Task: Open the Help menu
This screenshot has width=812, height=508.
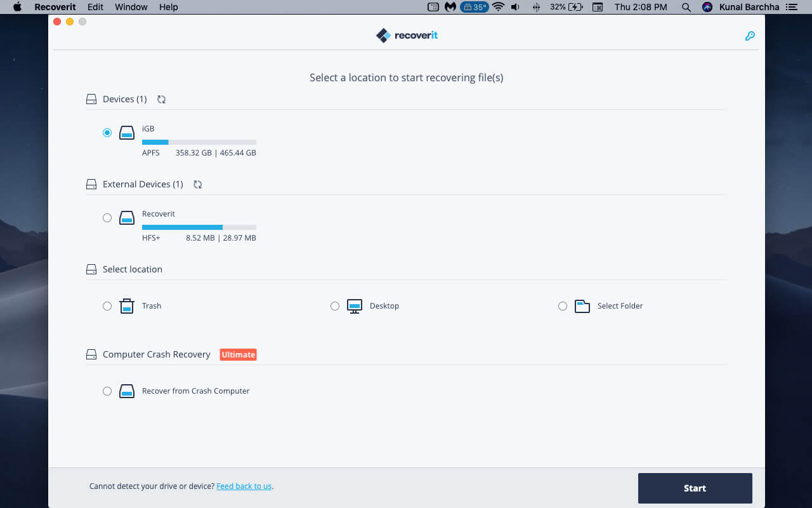Action: click(x=168, y=7)
